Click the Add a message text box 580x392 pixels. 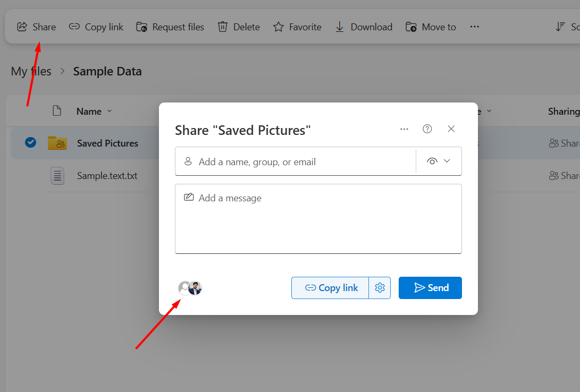coord(318,219)
